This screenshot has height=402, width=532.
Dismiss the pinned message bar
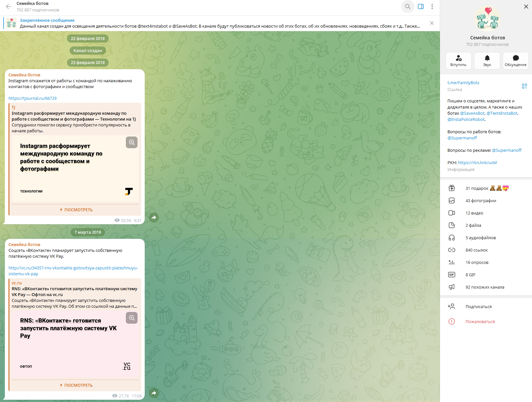point(432,23)
